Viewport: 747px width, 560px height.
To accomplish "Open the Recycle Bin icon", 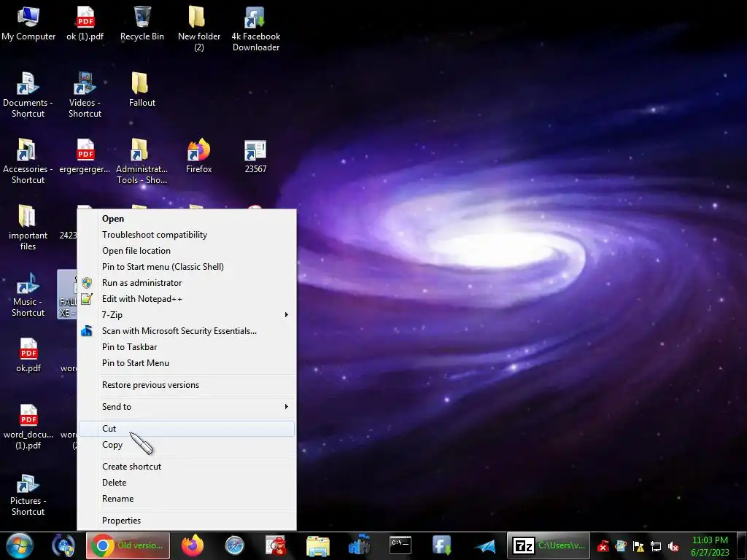I will pos(142,24).
